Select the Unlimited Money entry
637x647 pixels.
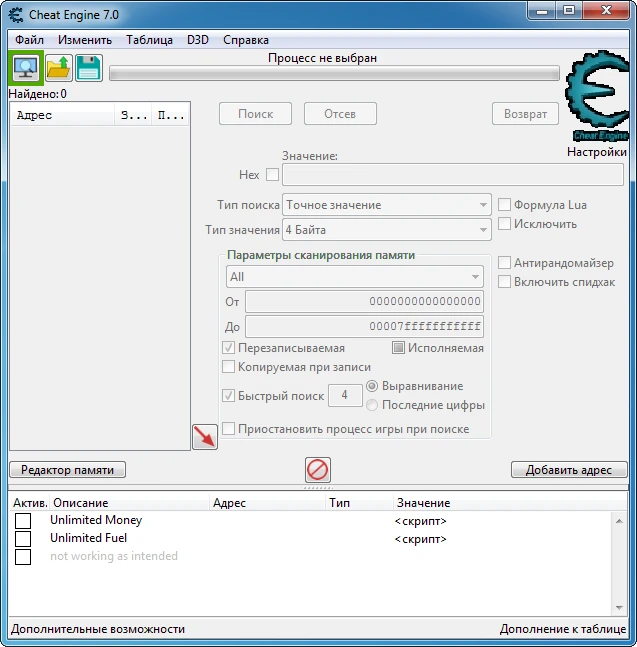[96, 520]
